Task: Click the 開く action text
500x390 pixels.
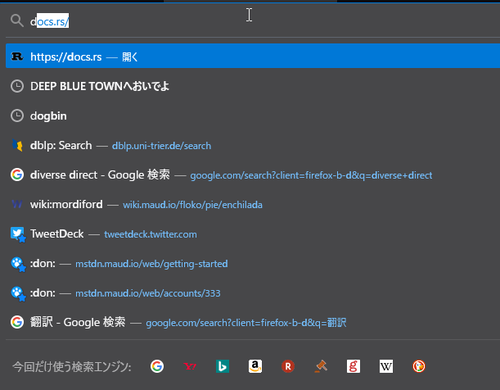Action: (x=130, y=57)
